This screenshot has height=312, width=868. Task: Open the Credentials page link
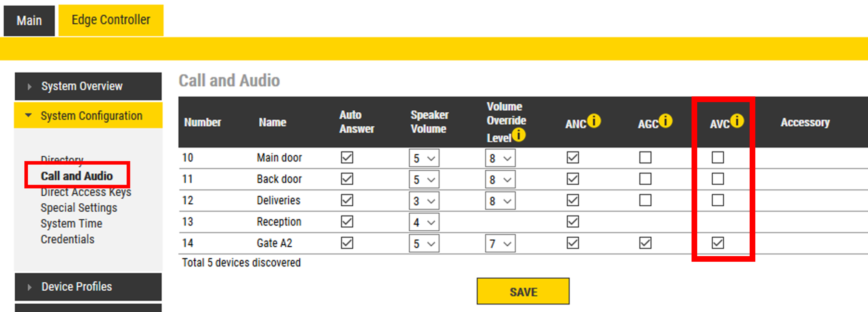coord(67,239)
